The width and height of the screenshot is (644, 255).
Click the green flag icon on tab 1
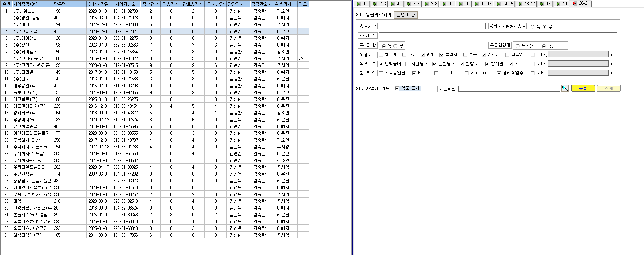[x=359, y=4]
